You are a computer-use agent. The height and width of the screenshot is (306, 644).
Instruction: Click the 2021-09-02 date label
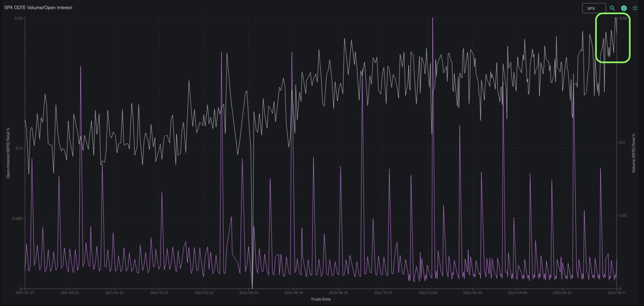click(x=70, y=292)
